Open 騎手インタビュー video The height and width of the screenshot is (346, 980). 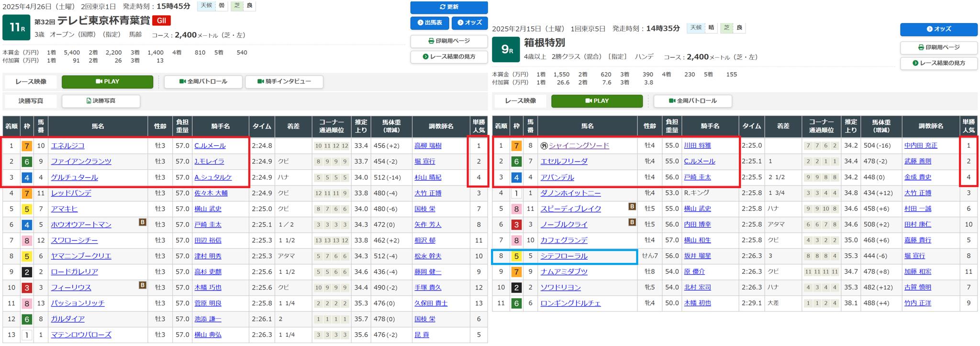click(284, 82)
